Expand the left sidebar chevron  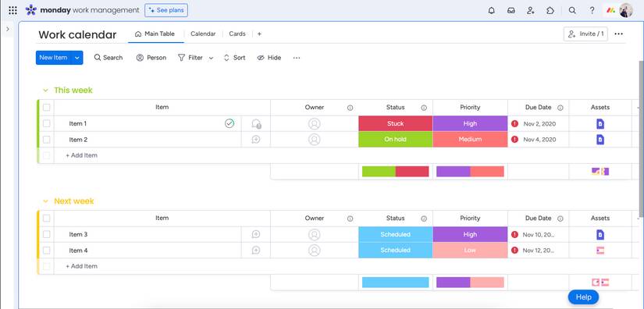click(x=8, y=29)
